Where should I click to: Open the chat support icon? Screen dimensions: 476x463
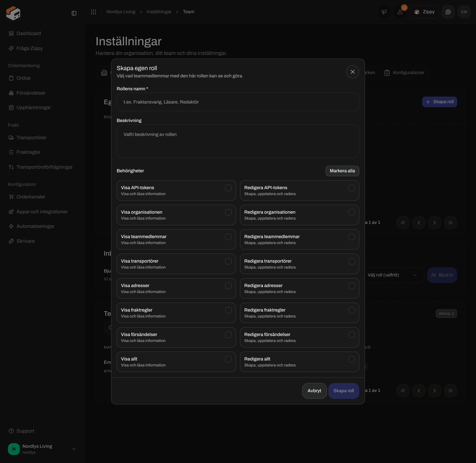(x=448, y=12)
